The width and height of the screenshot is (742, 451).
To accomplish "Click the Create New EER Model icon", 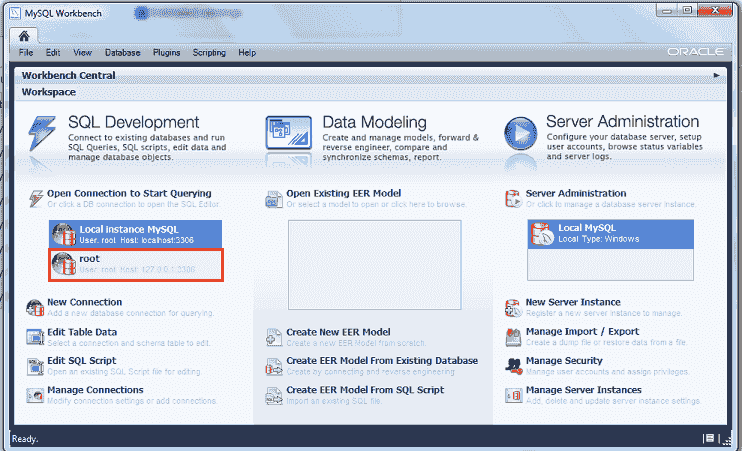I will coord(274,337).
